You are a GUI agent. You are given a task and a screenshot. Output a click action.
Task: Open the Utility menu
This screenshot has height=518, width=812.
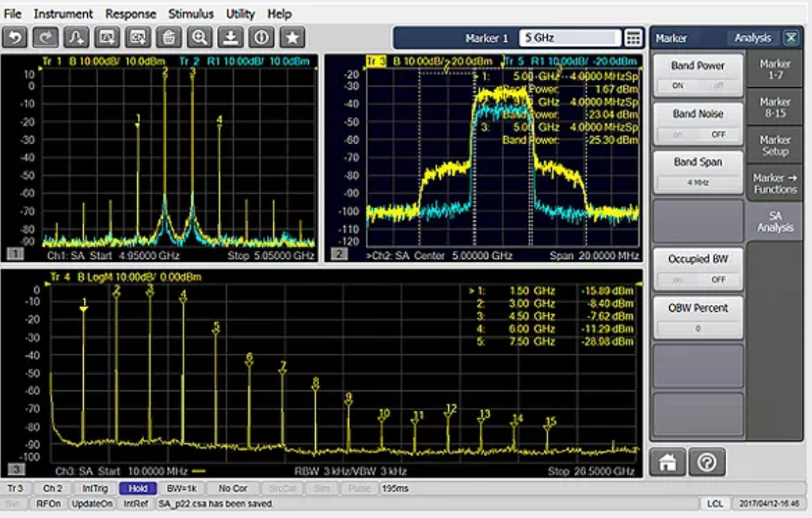(x=240, y=14)
